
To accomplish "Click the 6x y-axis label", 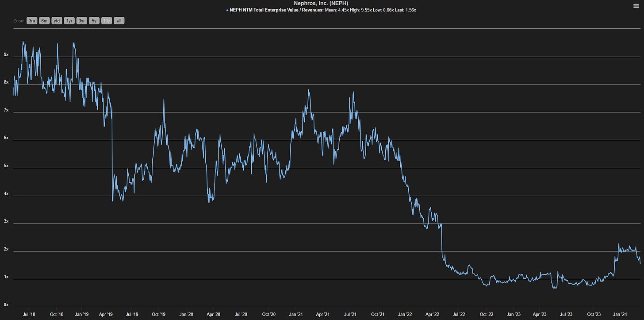I will click(x=6, y=138).
